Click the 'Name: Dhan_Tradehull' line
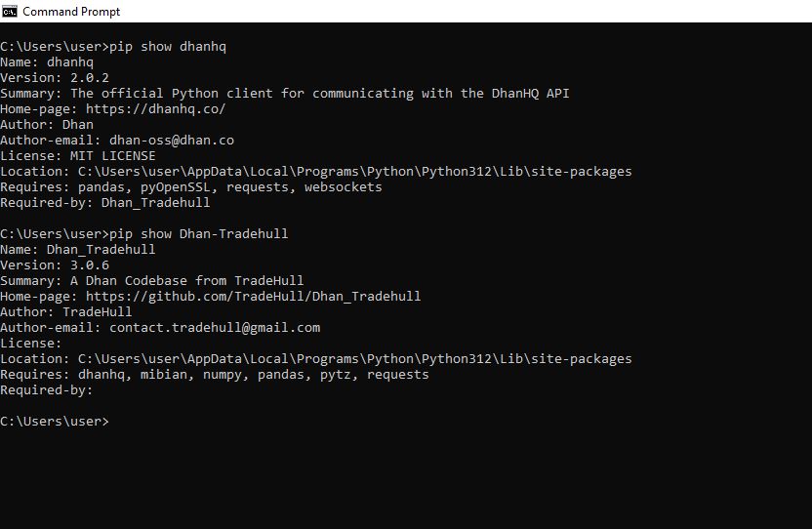Screen dimensions: 812x529 tap(77, 249)
